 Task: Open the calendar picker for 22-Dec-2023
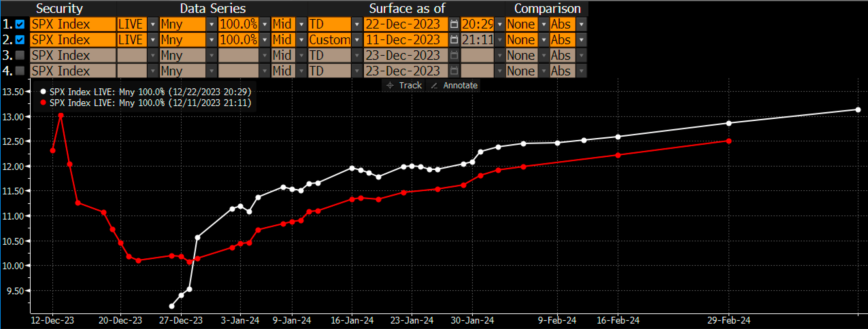[454, 24]
